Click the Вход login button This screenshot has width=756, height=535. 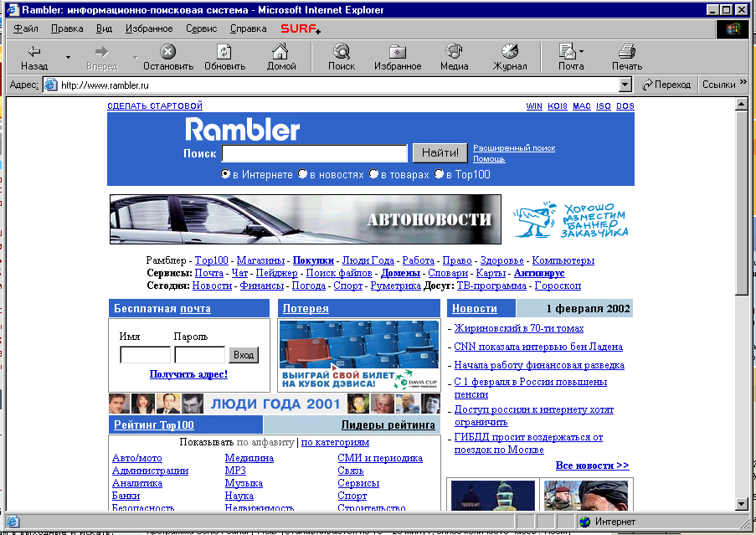[x=244, y=355]
